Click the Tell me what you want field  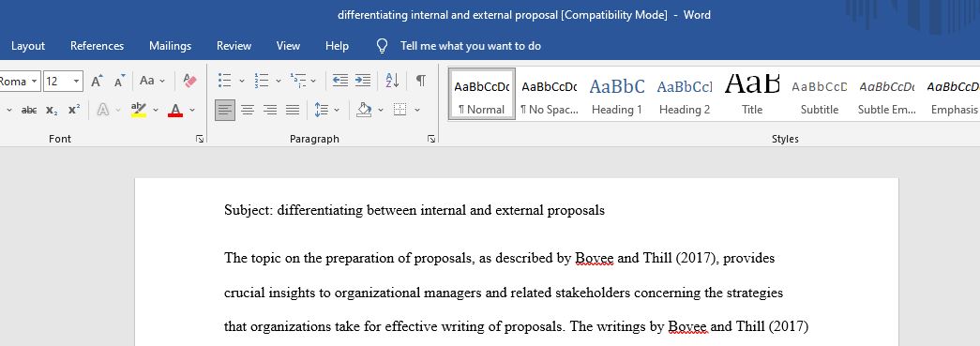471,46
